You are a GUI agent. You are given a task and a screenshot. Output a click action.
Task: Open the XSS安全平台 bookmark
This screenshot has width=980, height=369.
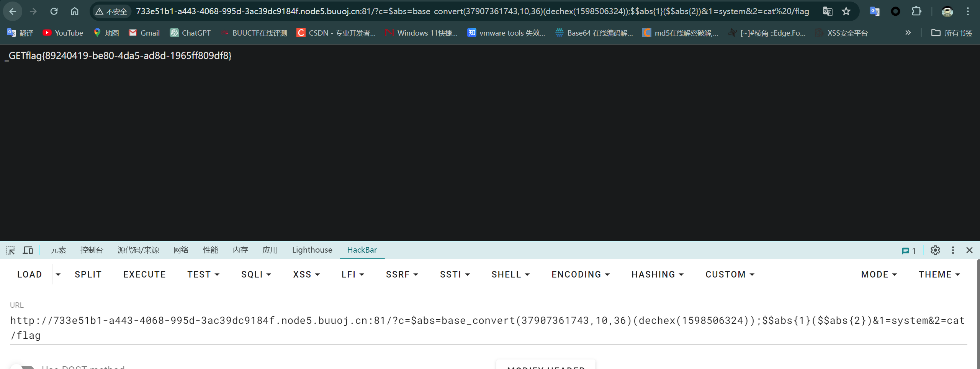(842, 33)
